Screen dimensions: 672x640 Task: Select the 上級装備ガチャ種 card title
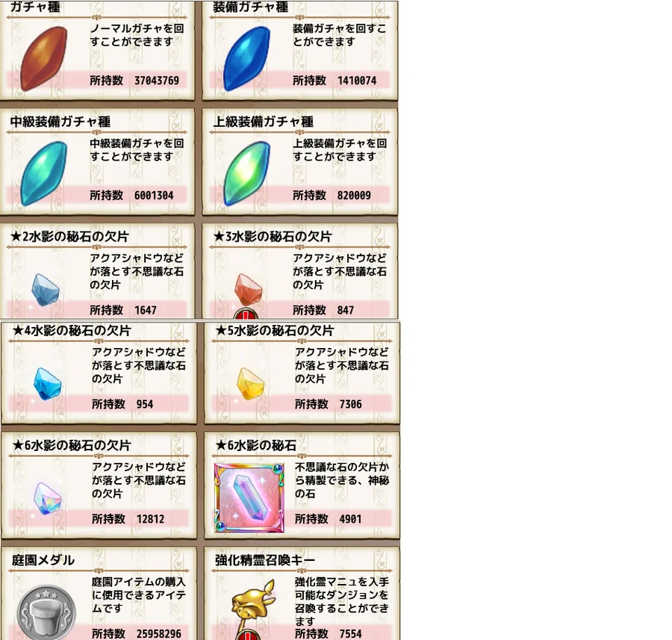click(x=263, y=122)
